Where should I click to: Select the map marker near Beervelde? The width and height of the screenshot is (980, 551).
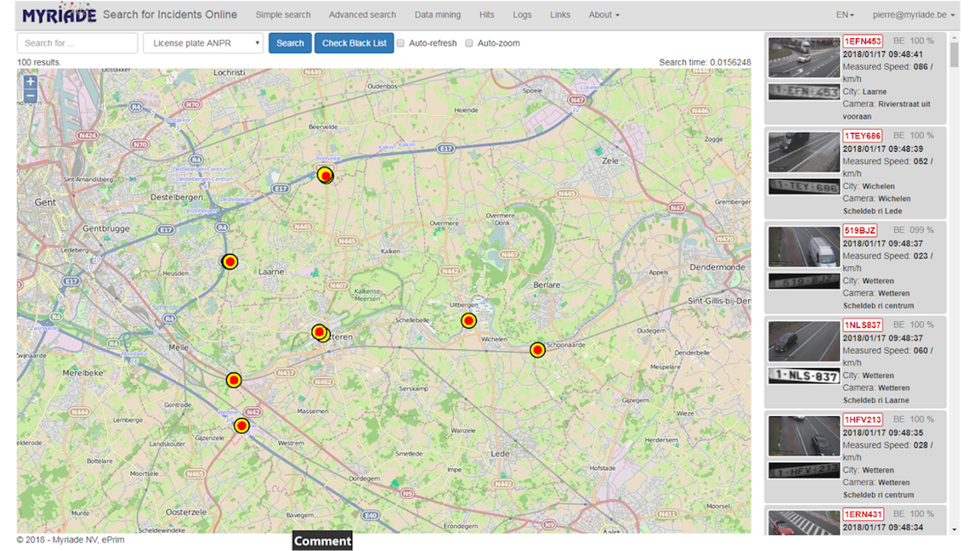[325, 174]
